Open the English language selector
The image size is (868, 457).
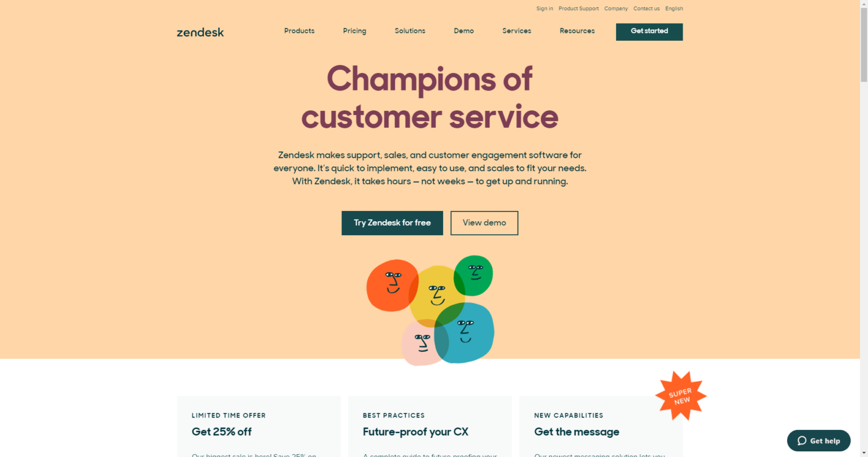click(x=674, y=8)
